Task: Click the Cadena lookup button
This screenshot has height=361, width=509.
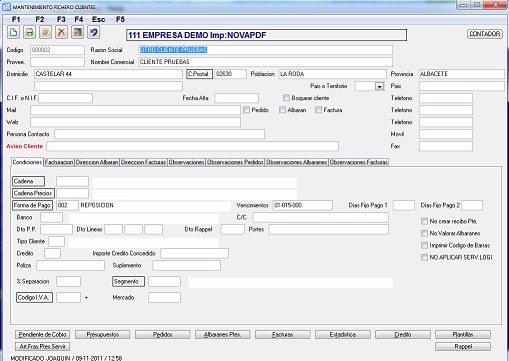Action: point(28,181)
